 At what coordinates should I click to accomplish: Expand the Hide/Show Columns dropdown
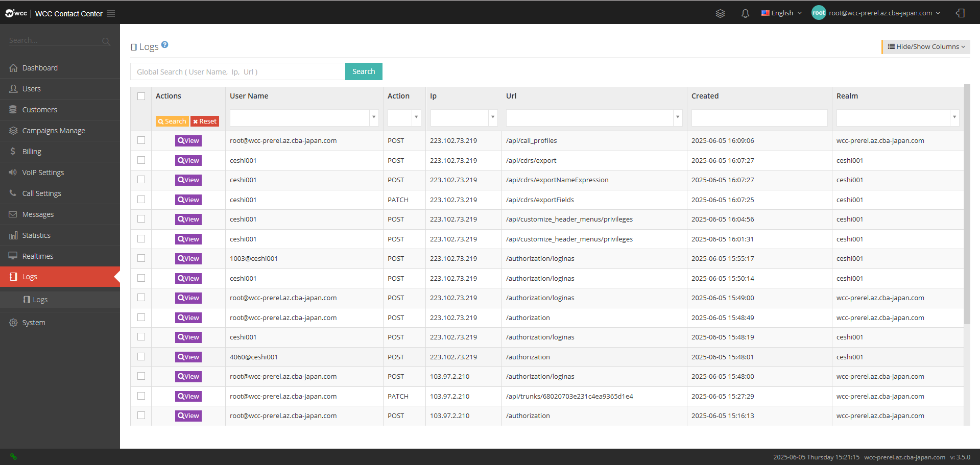926,46
